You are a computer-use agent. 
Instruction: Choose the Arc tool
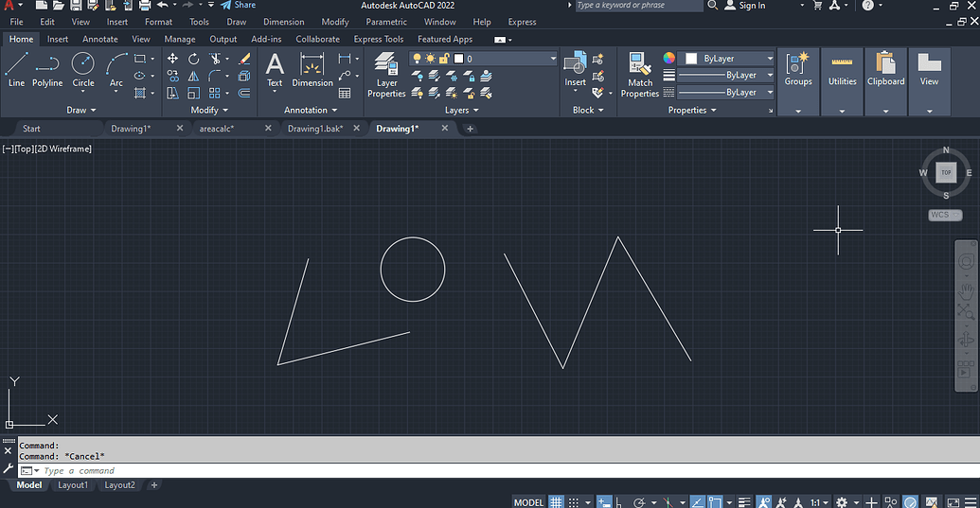tap(116, 69)
